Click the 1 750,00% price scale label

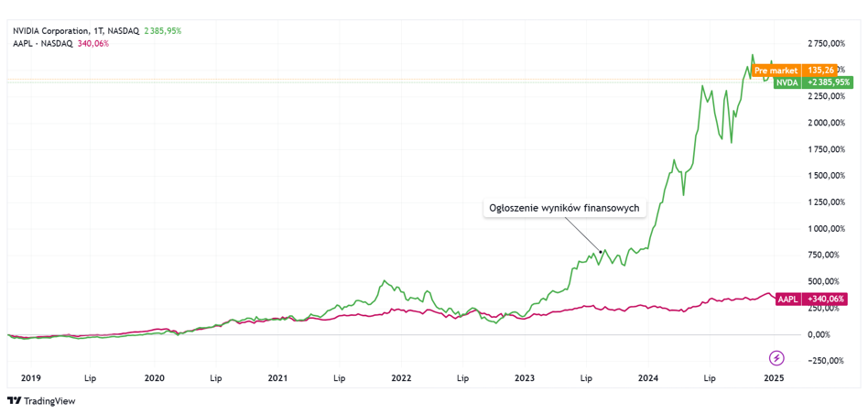pos(826,149)
